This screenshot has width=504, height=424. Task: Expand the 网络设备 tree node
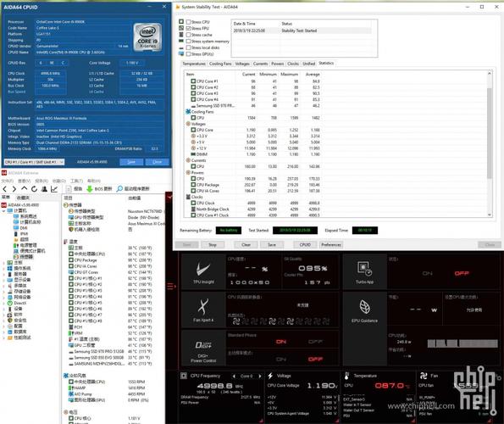click(x=4, y=298)
